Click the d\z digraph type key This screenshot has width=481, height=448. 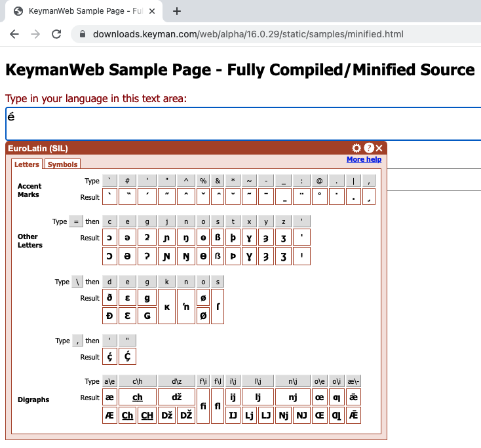point(176,381)
